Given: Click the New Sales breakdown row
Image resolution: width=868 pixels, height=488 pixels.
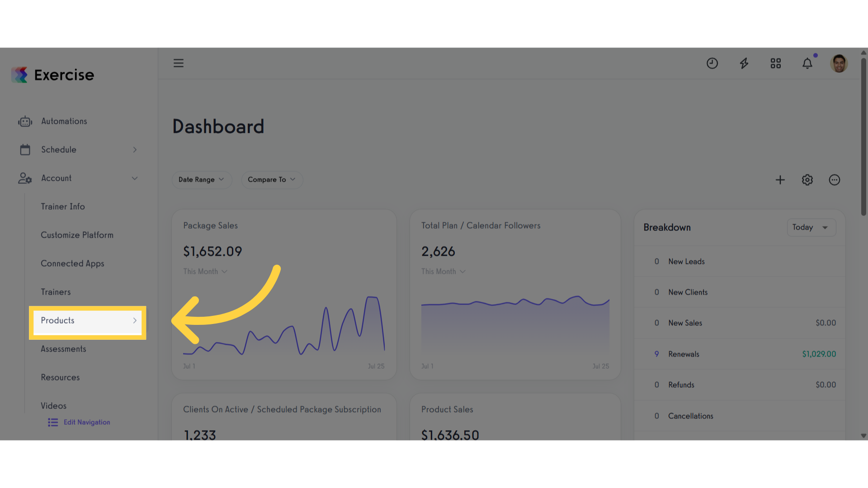Looking at the screenshot, I should [740, 323].
